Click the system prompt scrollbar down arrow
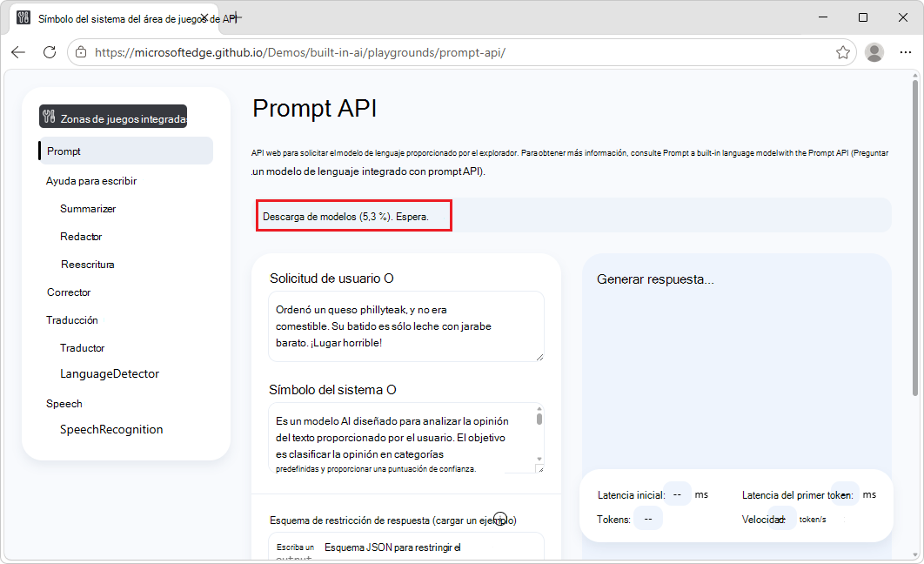This screenshot has width=924, height=564. [x=539, y=459]
